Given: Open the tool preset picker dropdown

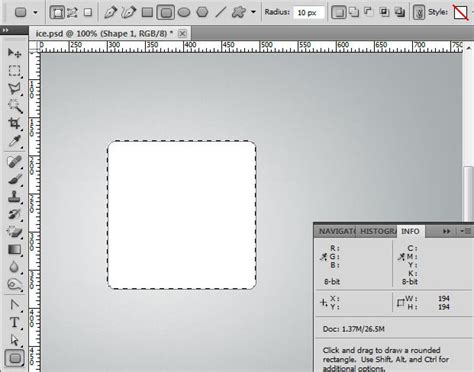Looking at the screenshot, I should (35, 13).
